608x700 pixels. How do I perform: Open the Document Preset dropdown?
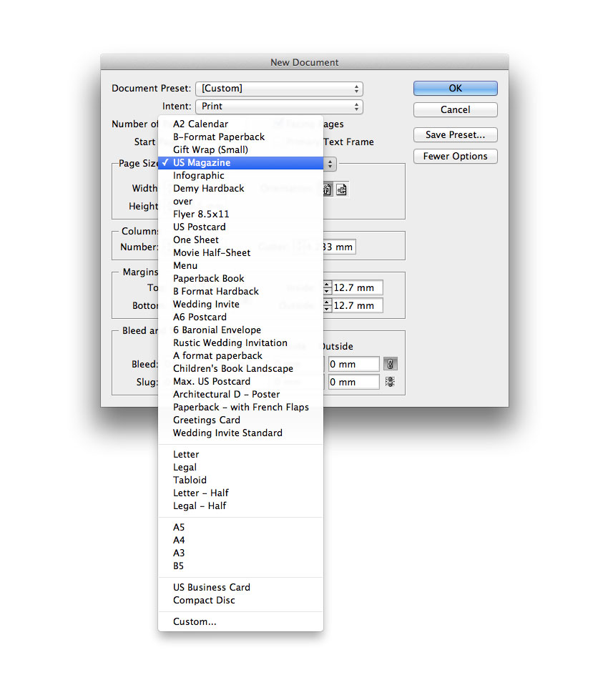coord(279,89)
